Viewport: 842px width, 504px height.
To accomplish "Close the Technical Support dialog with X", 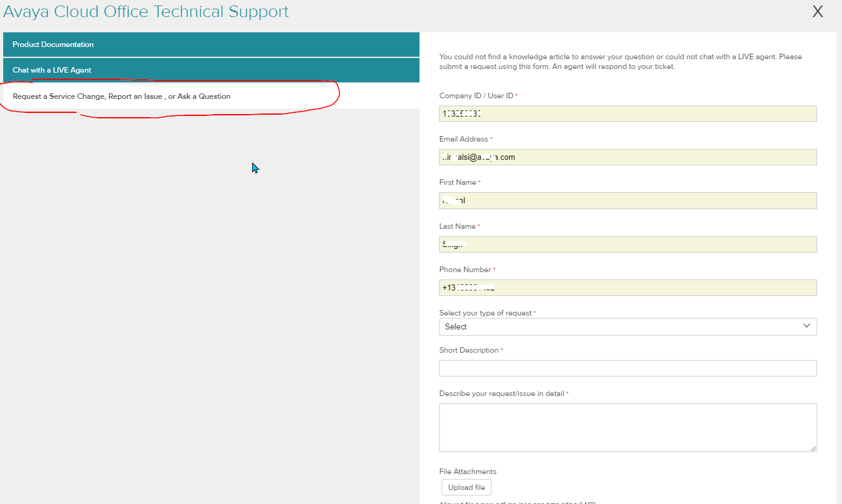I will coord(818,11).
